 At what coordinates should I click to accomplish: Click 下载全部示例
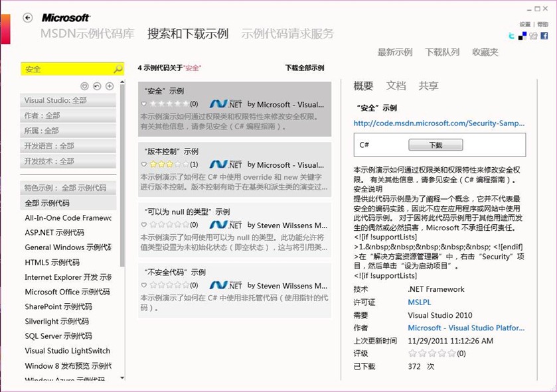tap(305, 68)
